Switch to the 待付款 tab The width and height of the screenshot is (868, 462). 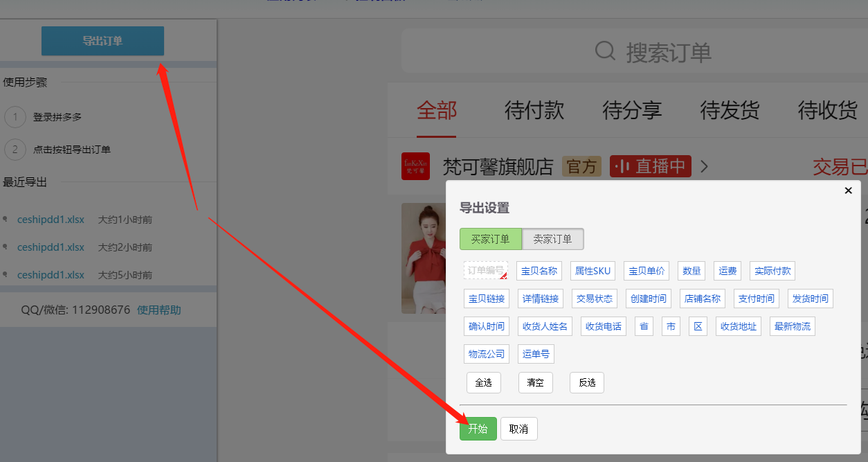point(534,110)
